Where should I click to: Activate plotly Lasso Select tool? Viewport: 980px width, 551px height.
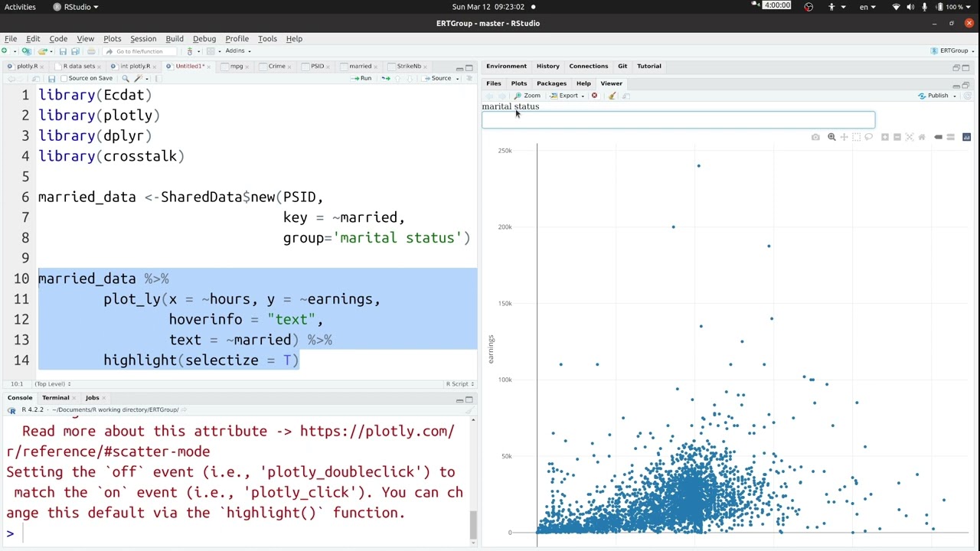(x=868, y=137)
